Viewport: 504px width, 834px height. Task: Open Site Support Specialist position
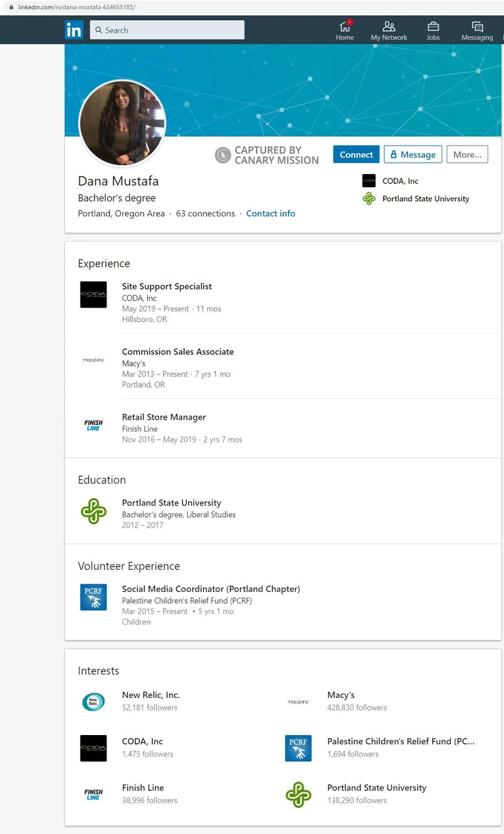(167, 286)
